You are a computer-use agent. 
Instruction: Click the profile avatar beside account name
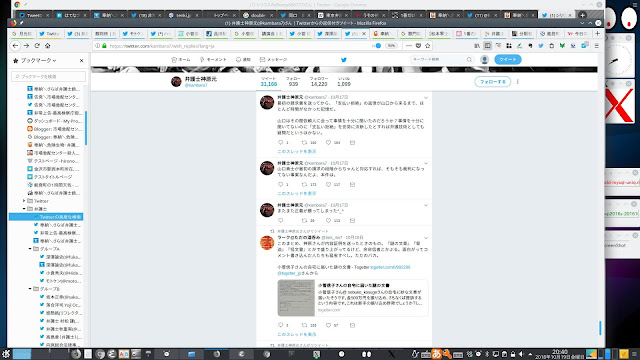point(176,82)
